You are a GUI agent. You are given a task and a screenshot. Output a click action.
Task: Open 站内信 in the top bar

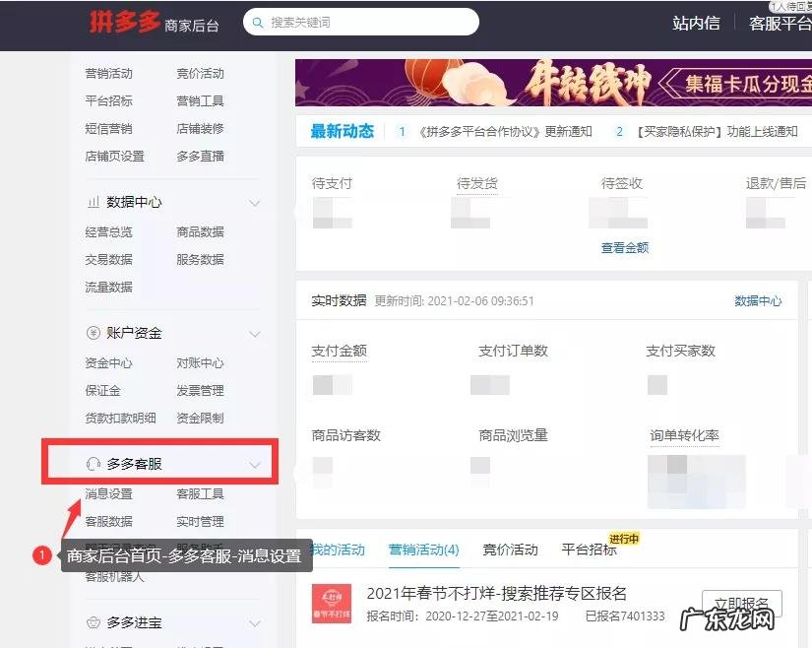[x=696, y=22]
